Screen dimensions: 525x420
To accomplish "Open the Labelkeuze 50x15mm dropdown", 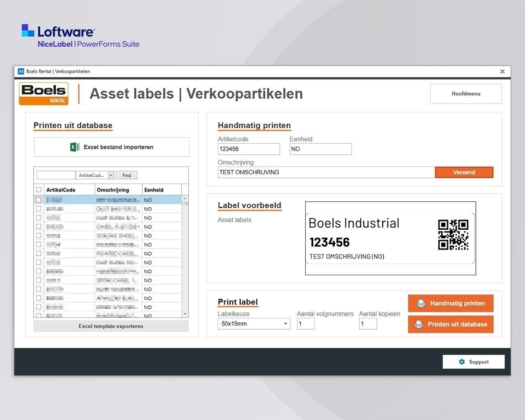I will [x=254, y=324].
